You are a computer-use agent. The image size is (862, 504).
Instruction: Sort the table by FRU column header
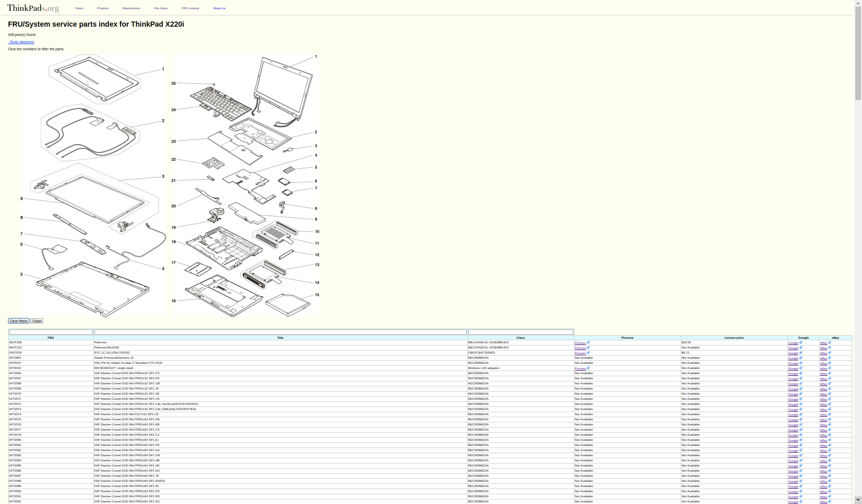pyautogui.click(x=51, y=338)
